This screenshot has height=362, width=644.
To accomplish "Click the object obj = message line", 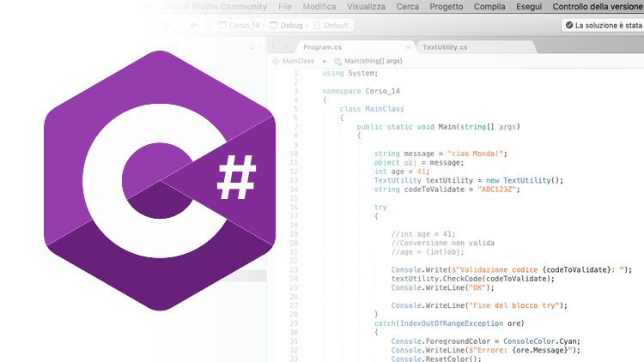I will [419, 162].
